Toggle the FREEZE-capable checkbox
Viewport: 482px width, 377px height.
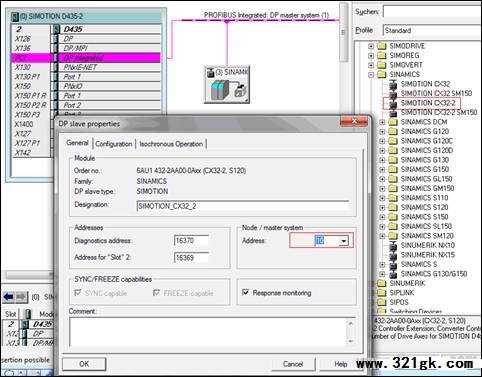156,293
